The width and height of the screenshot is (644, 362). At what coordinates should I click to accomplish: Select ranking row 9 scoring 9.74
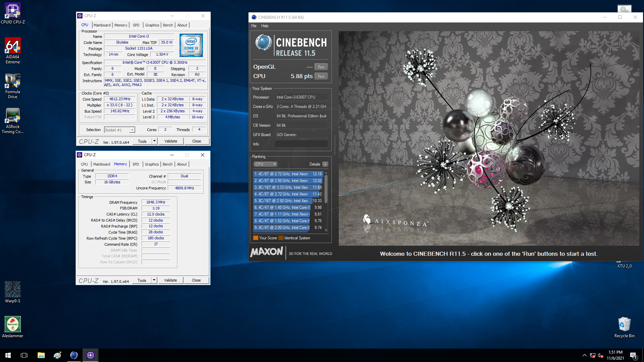(288, 228)
